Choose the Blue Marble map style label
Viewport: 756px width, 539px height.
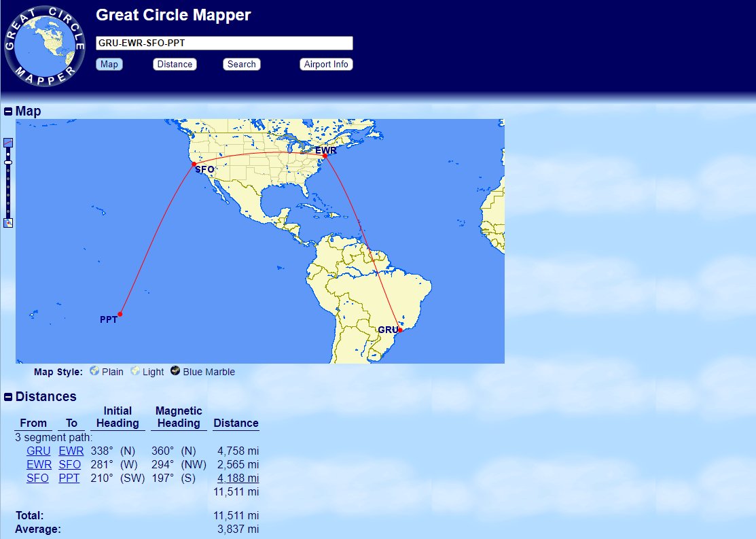[209, 372]
